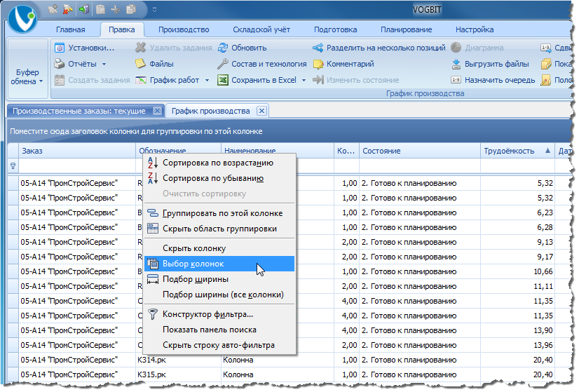Click the Комментарий note icon
The width and height of the screenshot is (579, 392).
pyautogui.click(x=318, y=64)
